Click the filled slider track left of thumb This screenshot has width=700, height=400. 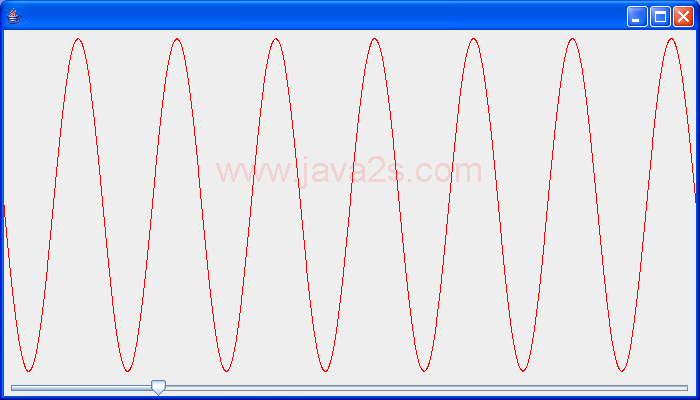pos(81,388)
